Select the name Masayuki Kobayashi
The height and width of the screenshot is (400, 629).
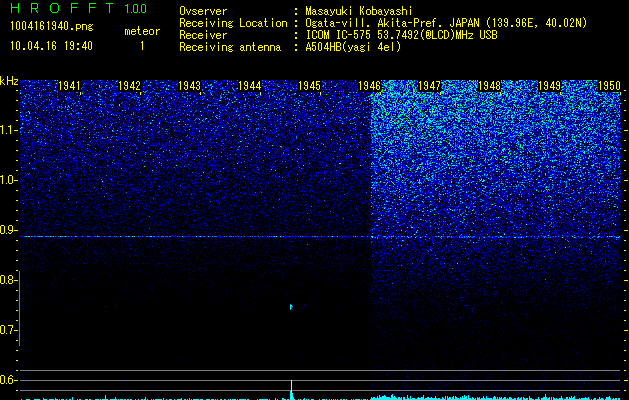359,11
